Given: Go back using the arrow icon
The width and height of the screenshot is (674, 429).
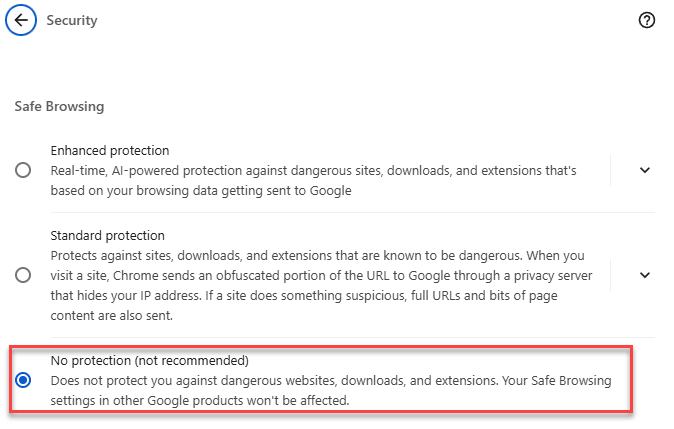Looking at the screenshot, I should [x=21, y=20].
